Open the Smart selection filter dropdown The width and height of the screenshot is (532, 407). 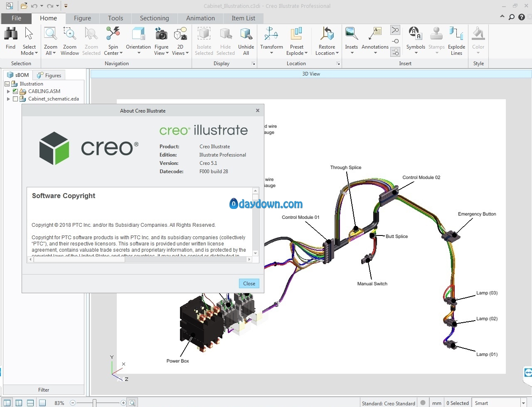(x=523, y=403)
